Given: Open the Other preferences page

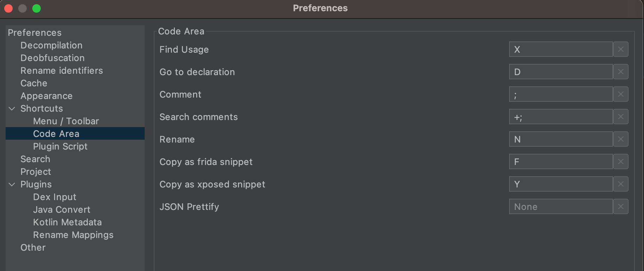Looking at the screenshot, I should [x=33, y=247].
